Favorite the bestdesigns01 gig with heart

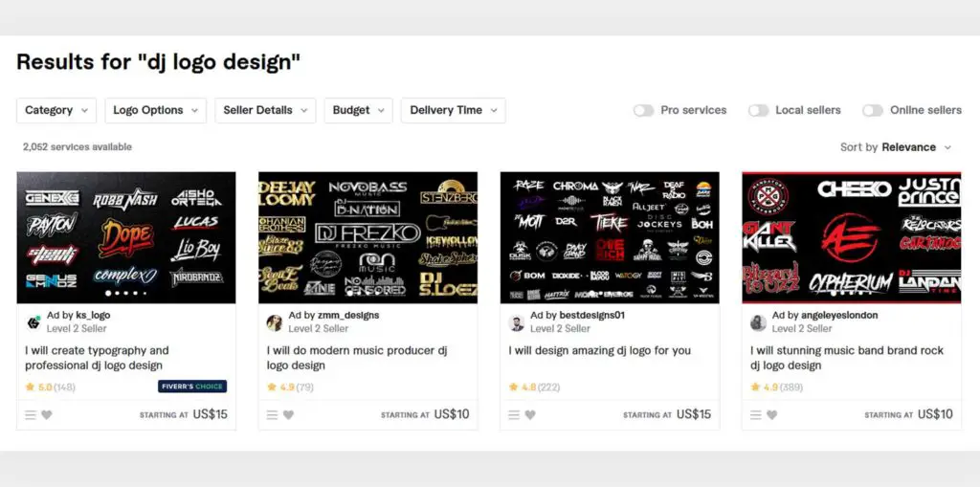coord(530,414)
